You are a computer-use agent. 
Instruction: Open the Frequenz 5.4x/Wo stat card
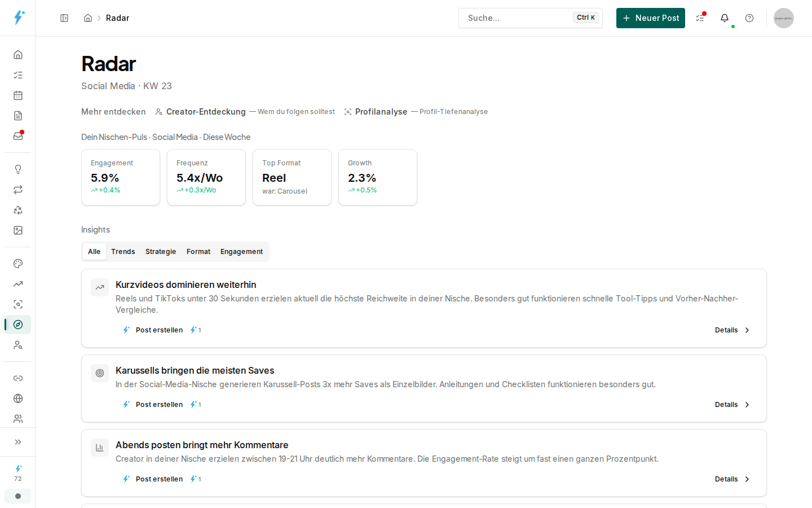click(x=206, y=177)
